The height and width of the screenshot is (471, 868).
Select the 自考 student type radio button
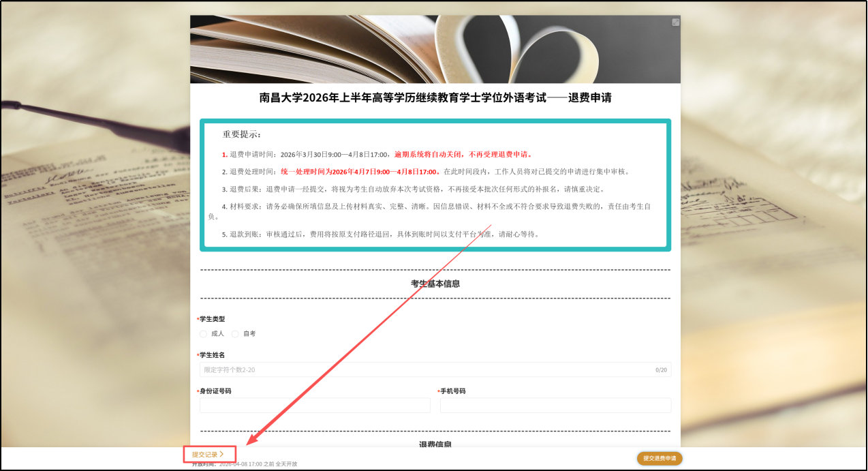click(234, 333)
